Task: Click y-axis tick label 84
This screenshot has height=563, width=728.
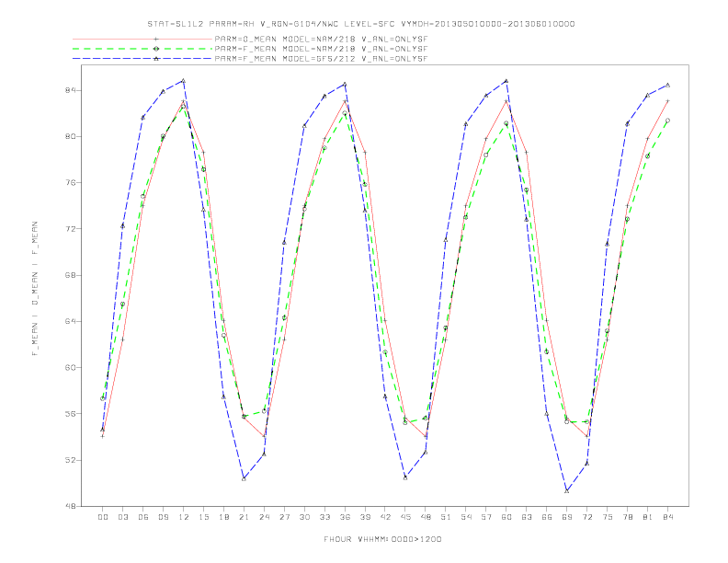Action: pos(70,90)
